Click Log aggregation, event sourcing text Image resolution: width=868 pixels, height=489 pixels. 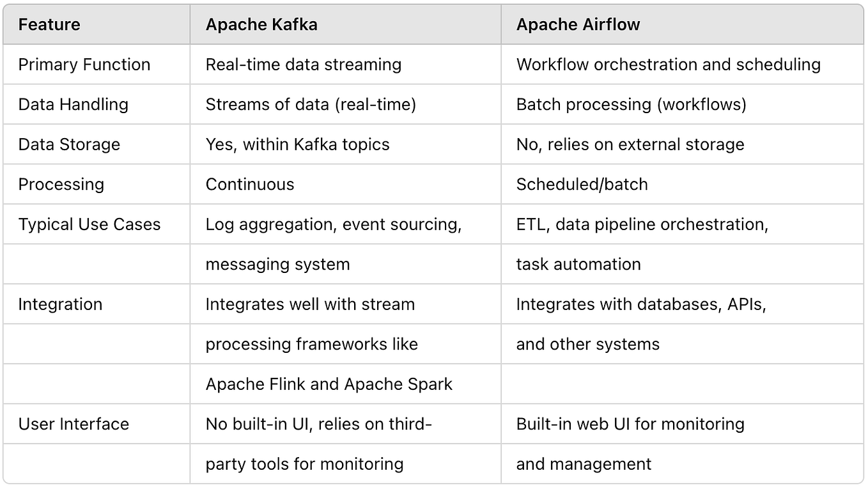(x=333, y=224)
